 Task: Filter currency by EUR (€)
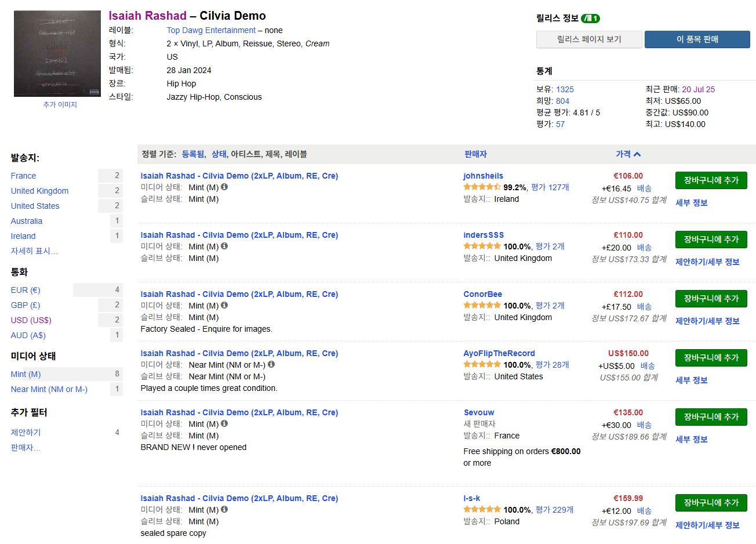point(26,290)
